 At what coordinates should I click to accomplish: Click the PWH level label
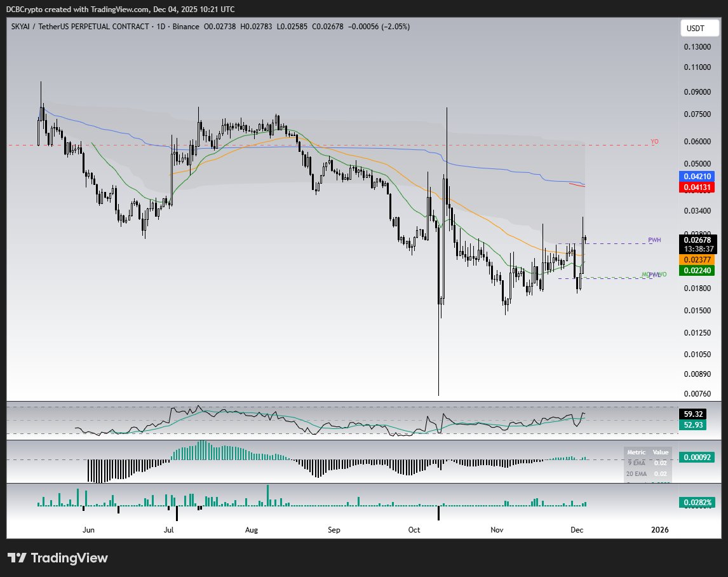pos(654,240)
